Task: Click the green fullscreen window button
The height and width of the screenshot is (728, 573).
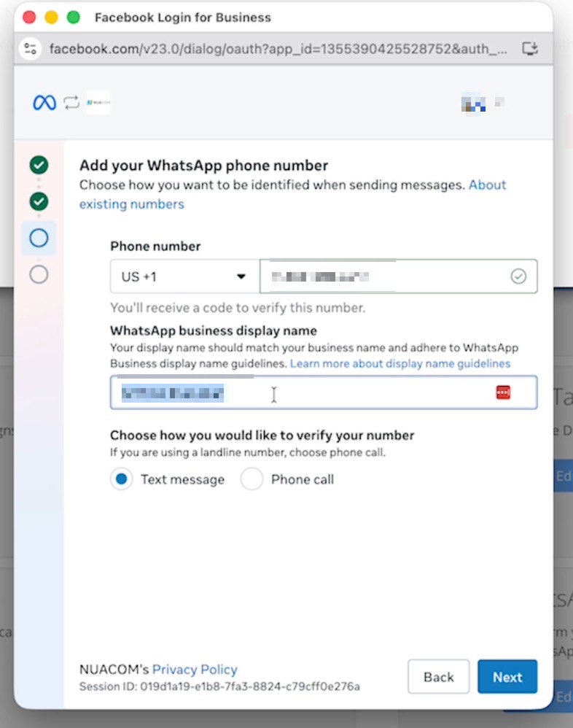Action: point(74,18)
